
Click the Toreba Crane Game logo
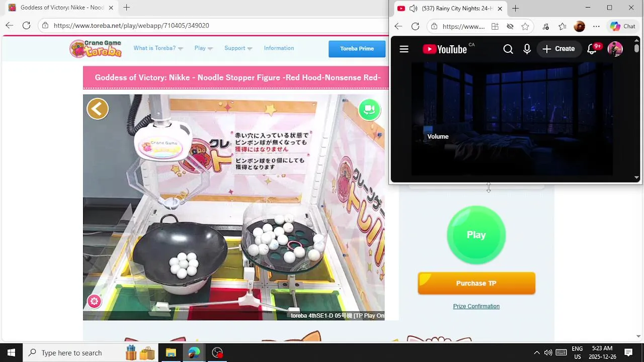point(96,48)
